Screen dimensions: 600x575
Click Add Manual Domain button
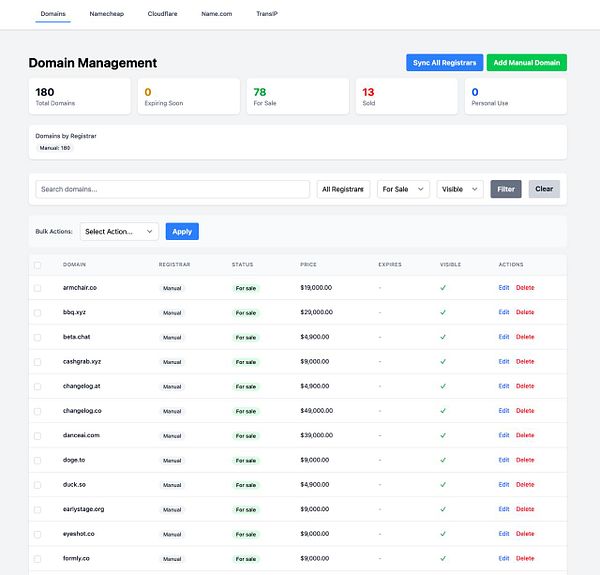pyautogui.click(x=527, y=63)
